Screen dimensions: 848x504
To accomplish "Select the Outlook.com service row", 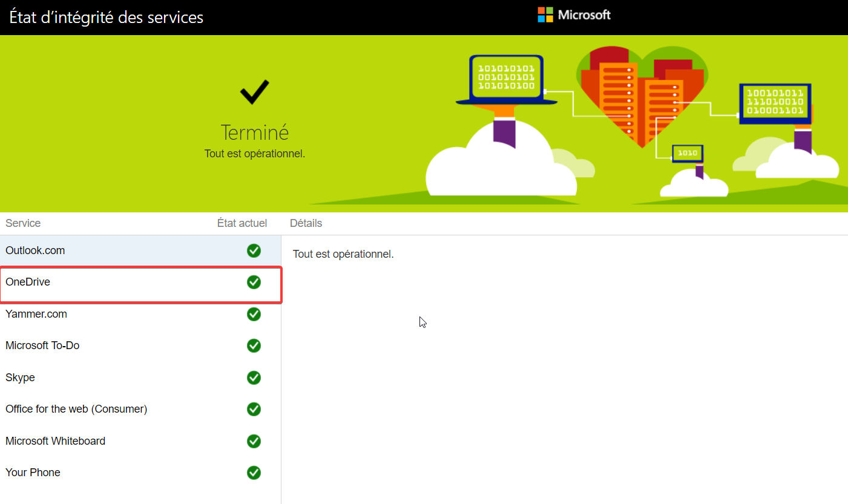I will (140, 250).
